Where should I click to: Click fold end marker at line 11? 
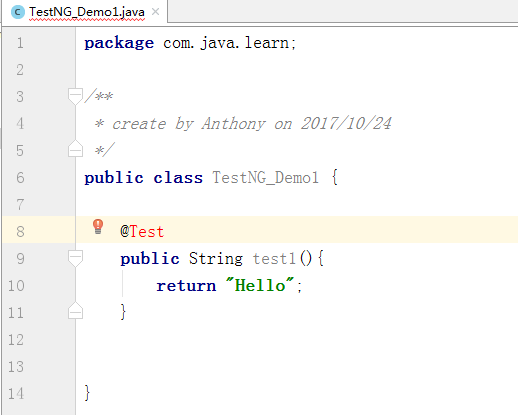(75, 311)
